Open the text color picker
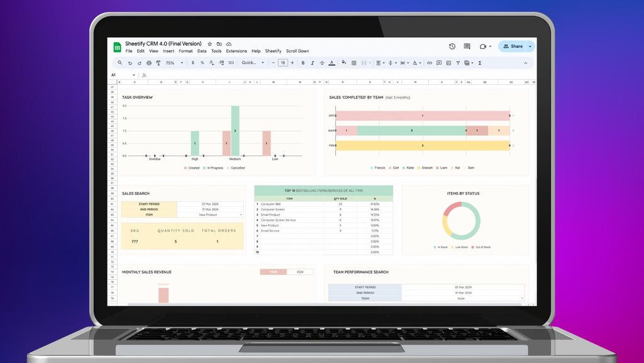 click(331, 63)
